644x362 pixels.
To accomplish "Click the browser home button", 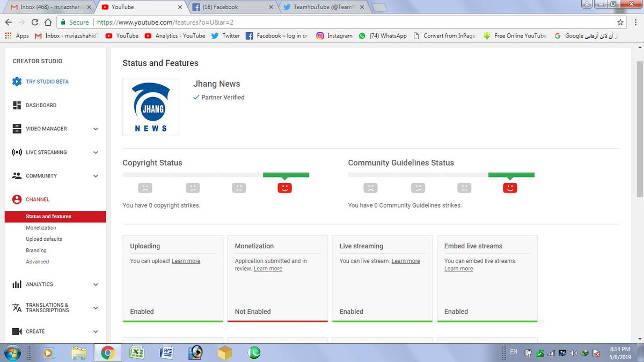I will 48,22.
